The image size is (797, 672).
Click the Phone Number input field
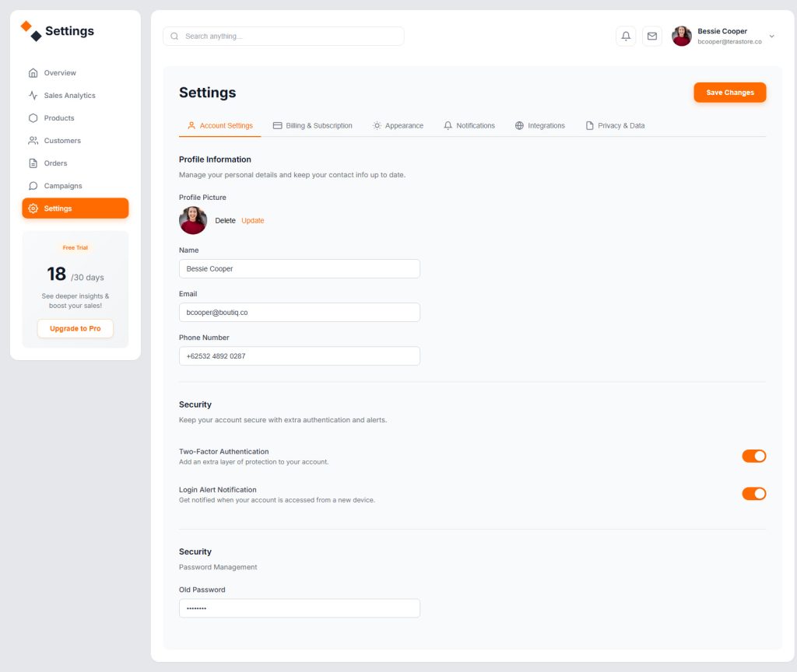point(300,356)
